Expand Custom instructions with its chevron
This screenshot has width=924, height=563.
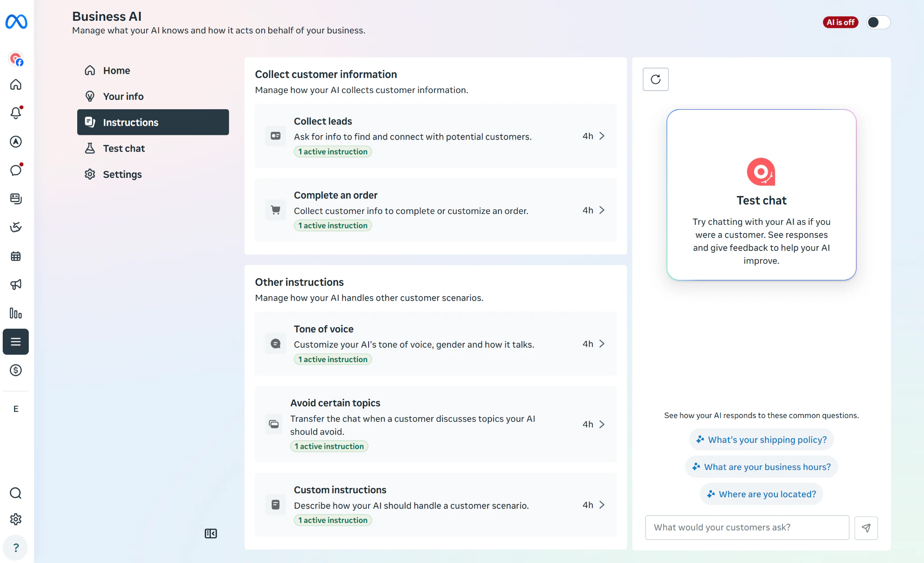[x=602, y=505]
